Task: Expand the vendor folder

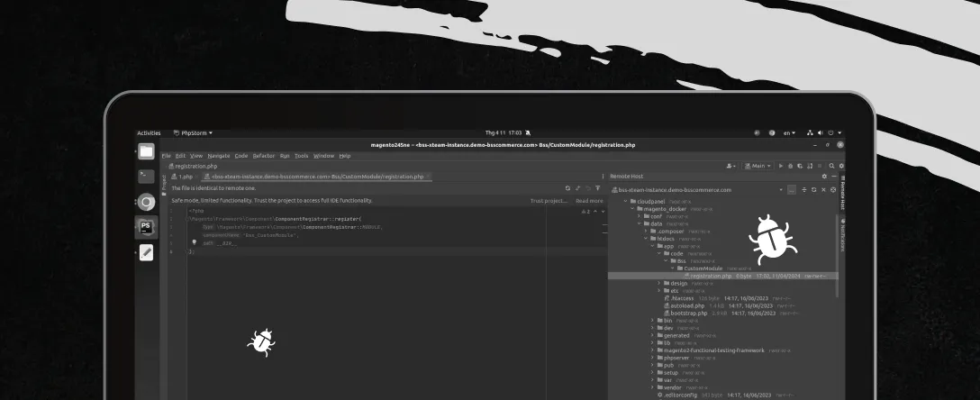Action: [x=652, y=387]
